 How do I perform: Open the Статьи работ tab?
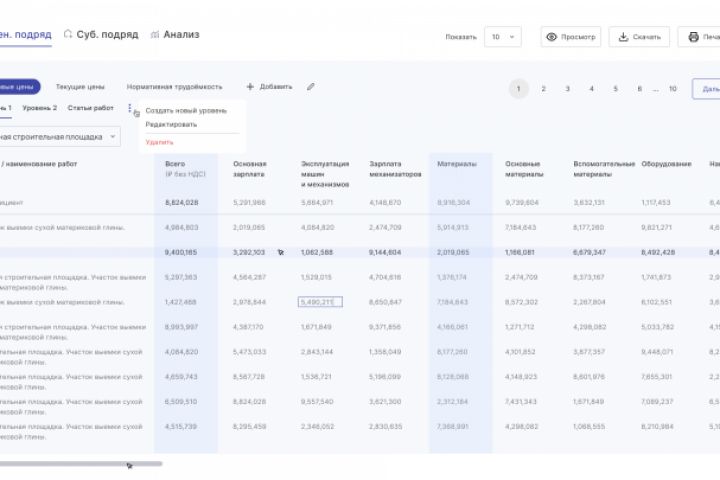coord(91,108)
